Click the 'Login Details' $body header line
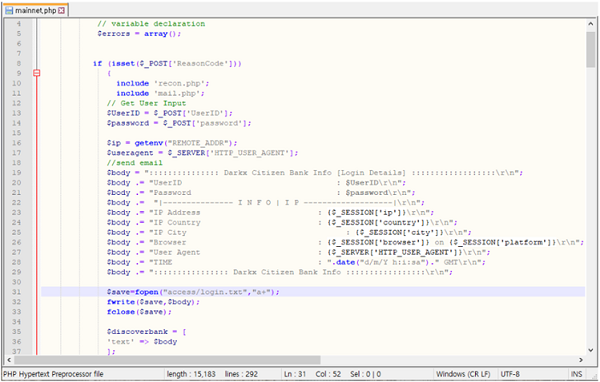The image size is (600, 382). point(315,173)
